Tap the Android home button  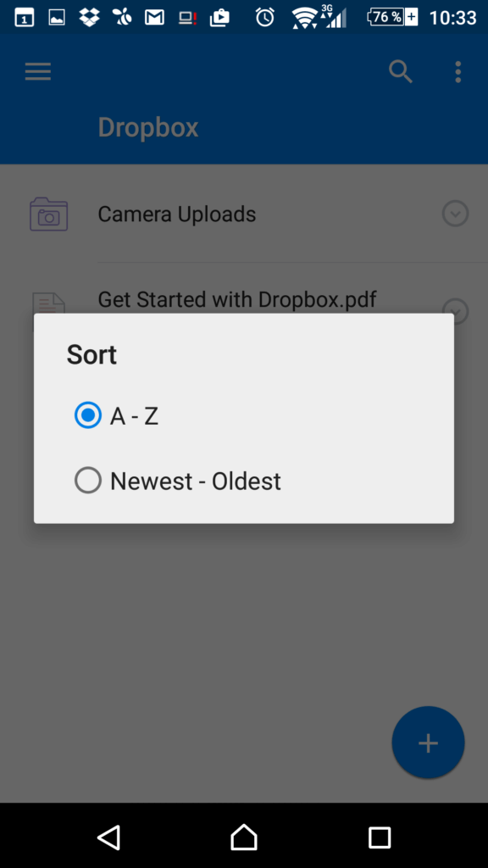coord(244,837)
